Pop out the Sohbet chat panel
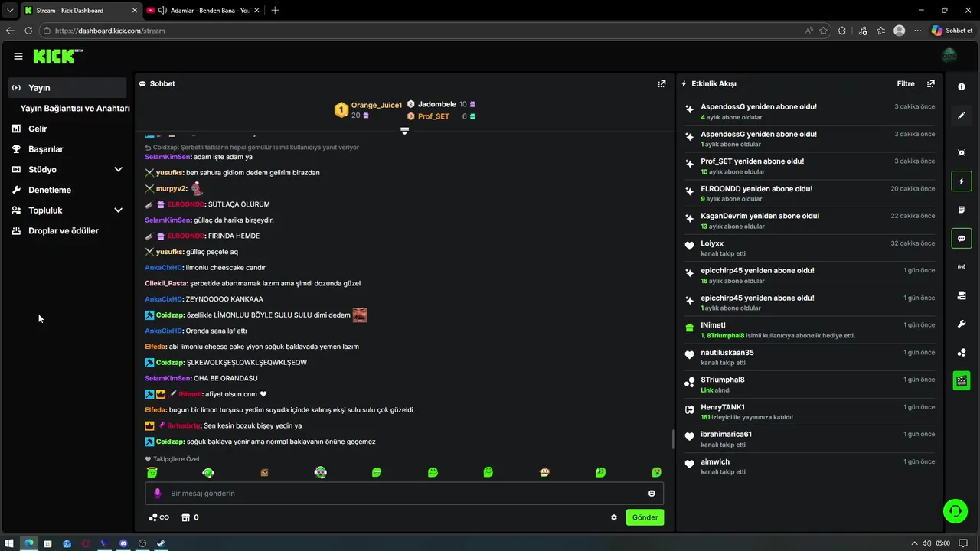Screen dimensions: 980x551 (661, 83)
